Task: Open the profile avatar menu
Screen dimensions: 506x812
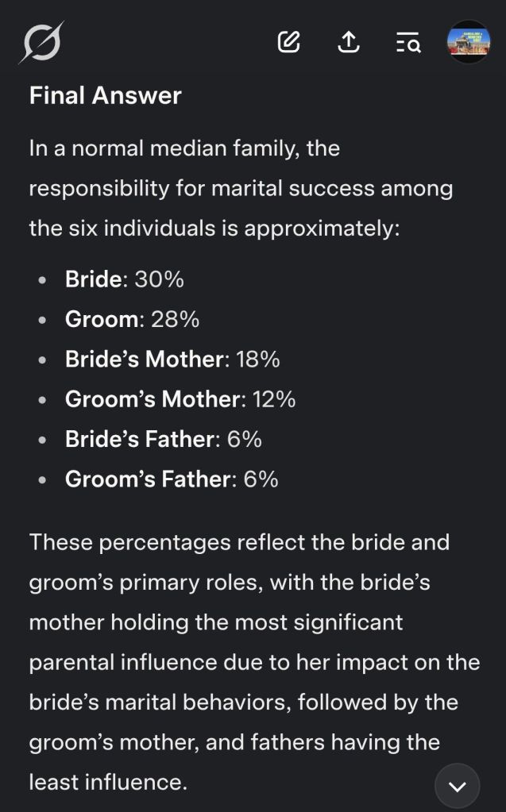Action: (469, 42)
